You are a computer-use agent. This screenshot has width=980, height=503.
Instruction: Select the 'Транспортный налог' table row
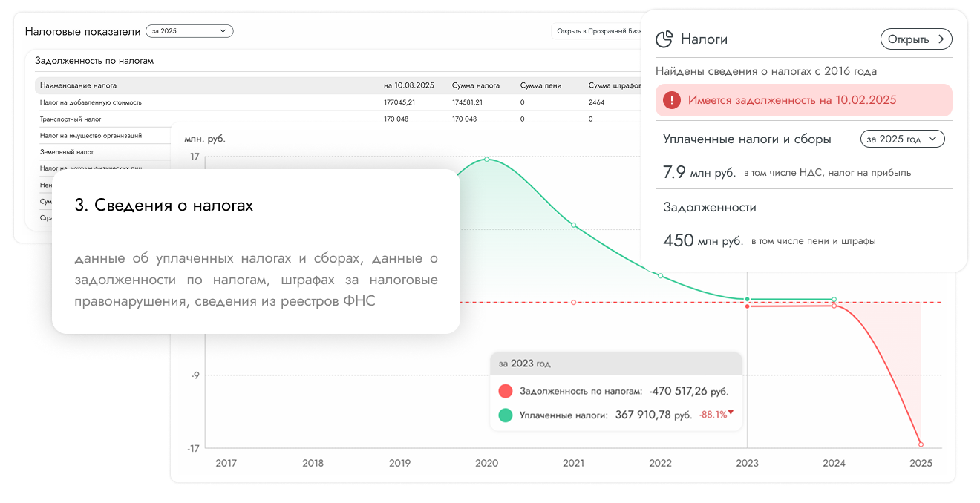click(71, 119)
